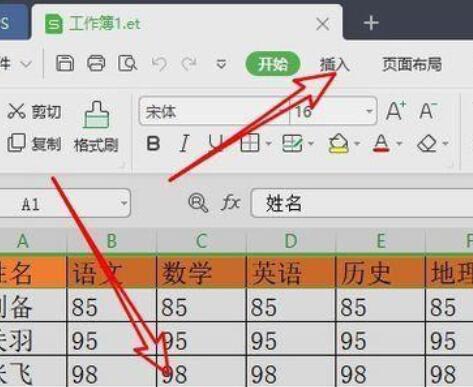Select the 85 cell under 数学
473x387 pixels.
tap(201, 305)
